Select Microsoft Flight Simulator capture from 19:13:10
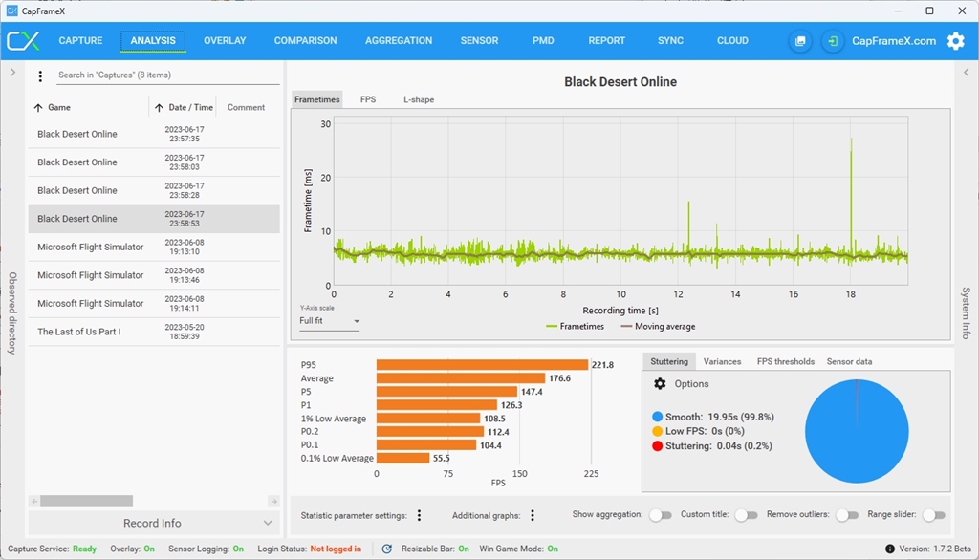The image size is (979, 560). point(154,248)
